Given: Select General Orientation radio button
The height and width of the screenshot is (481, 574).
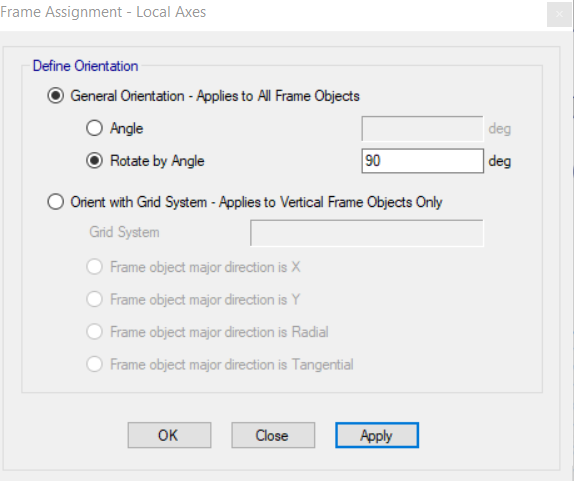Looking at the screenshot, I should 56,96.
